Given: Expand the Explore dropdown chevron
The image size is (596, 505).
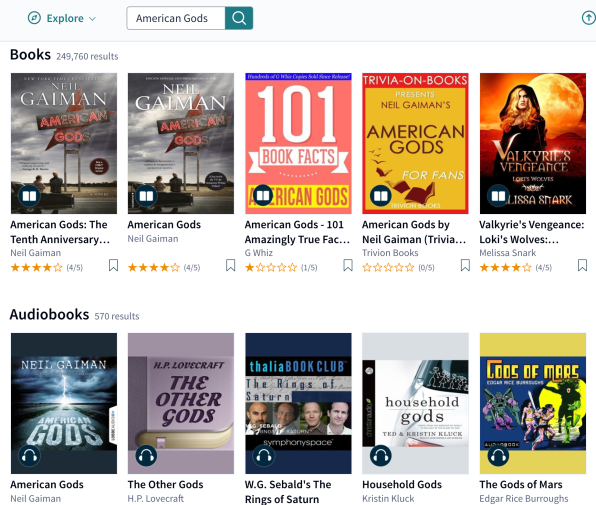Looking at the screenshot, I should click(x=92, y=19).
